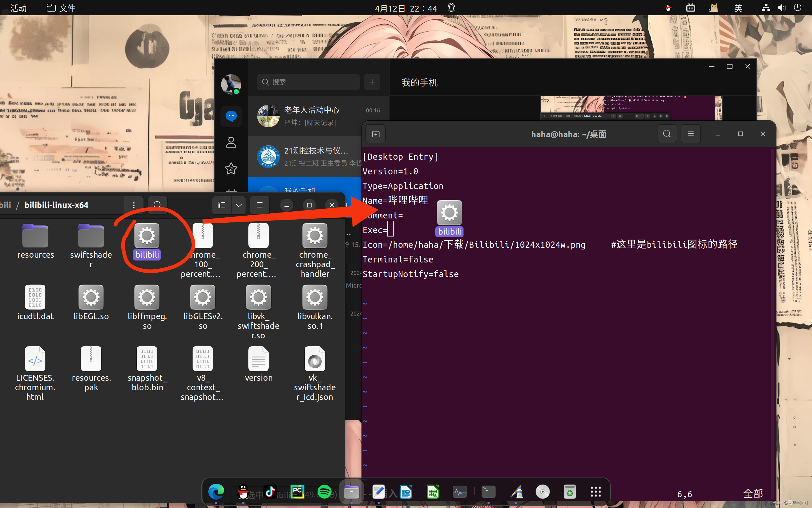Open QQ from the dock
812x508 pixels.
coord(243,492)
